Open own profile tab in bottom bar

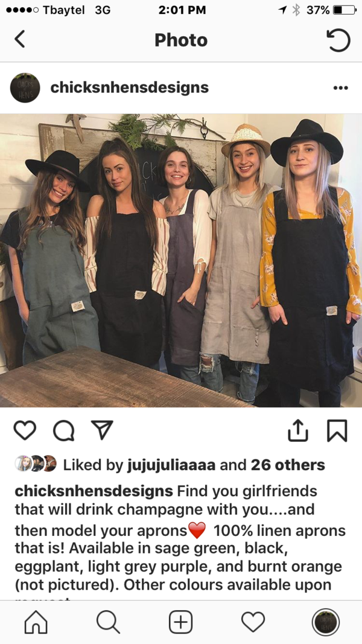(325, 622)
